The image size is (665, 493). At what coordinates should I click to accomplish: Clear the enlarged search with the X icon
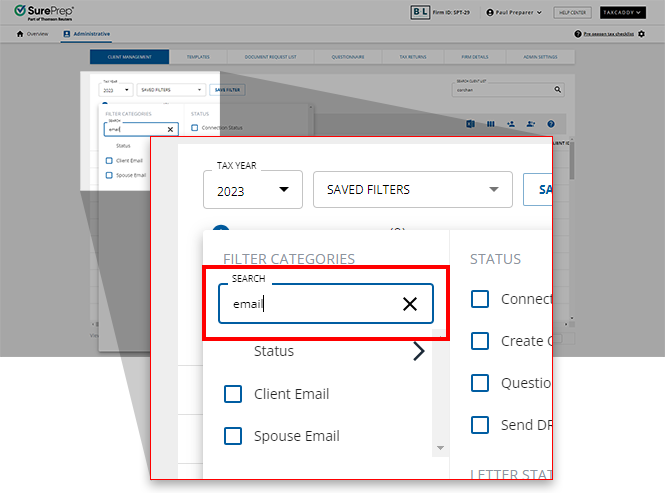tap(410, 304)
